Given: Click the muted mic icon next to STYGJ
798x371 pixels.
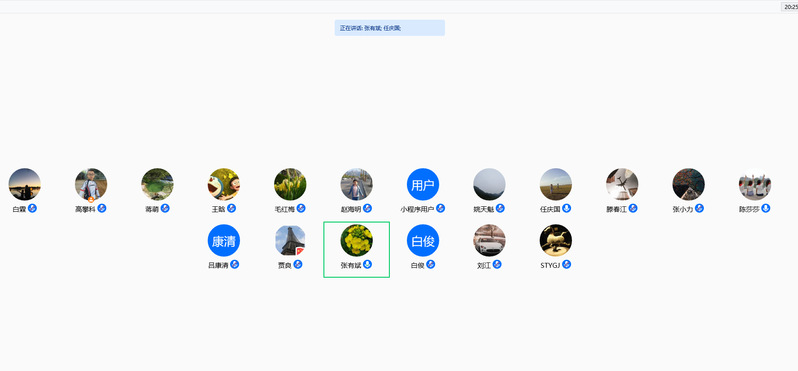Looking at the screenshot, I should [566, 264].
